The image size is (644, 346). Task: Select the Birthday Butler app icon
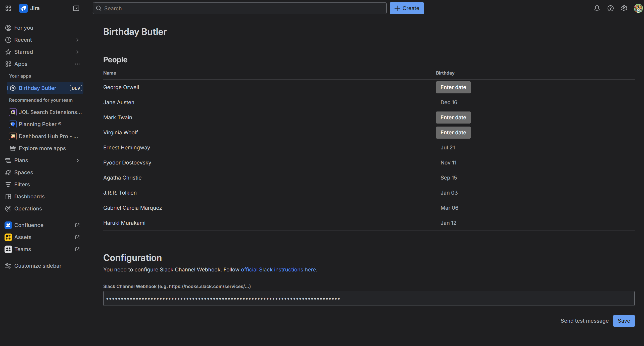tap(13, 88)
